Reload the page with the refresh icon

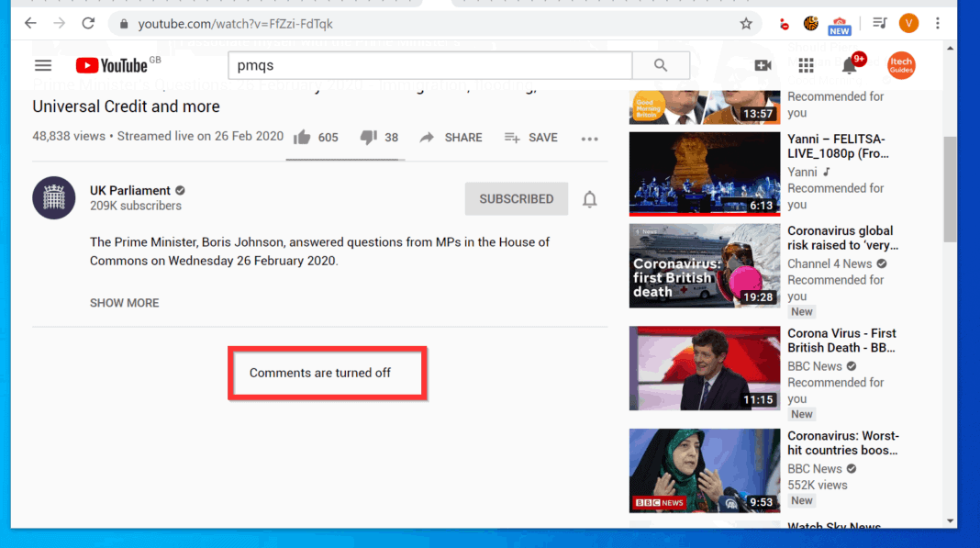(x=88, y=24)
